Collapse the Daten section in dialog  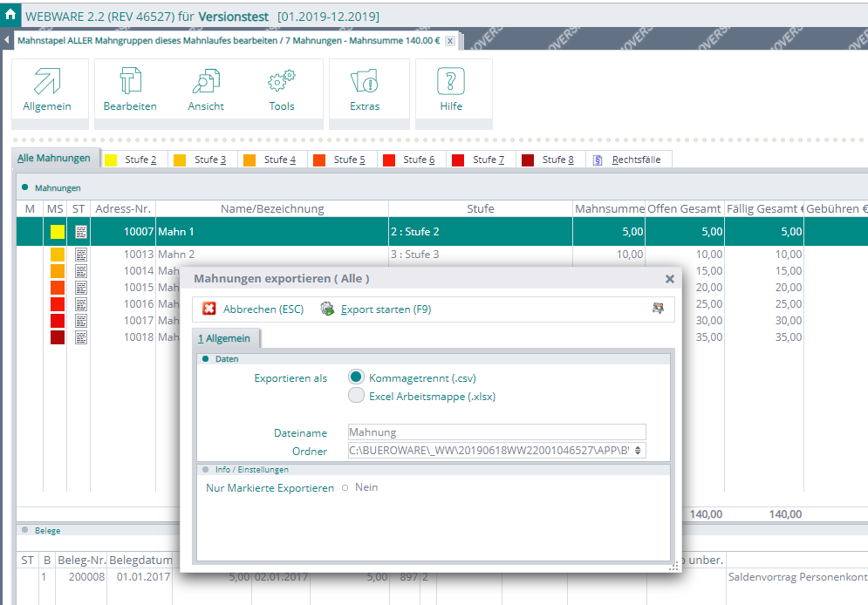(206, 359)
